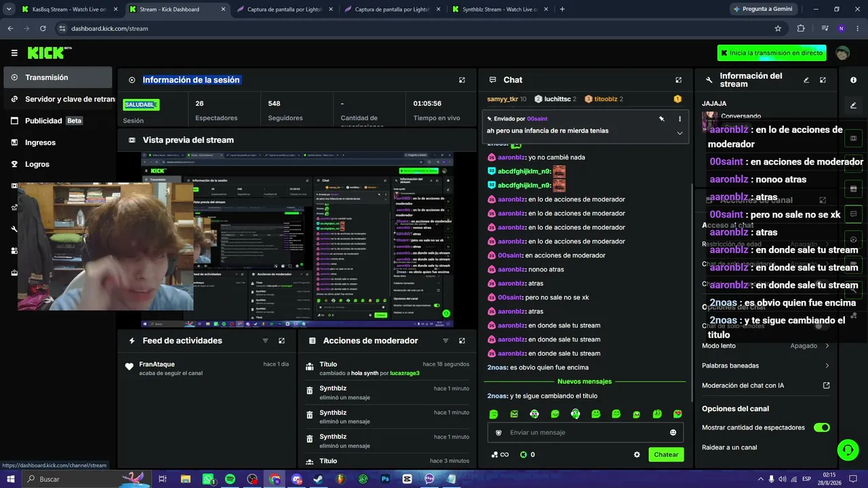The height and width of the screenshot is (488, 868).
Task: Filter the Acciones de moderador list
Action: click(446, 341)
